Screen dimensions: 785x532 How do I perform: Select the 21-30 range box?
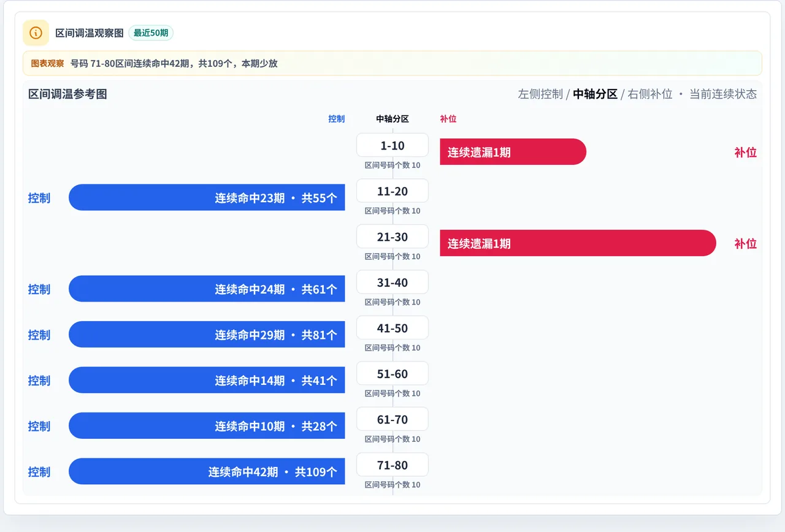[392, 237]
